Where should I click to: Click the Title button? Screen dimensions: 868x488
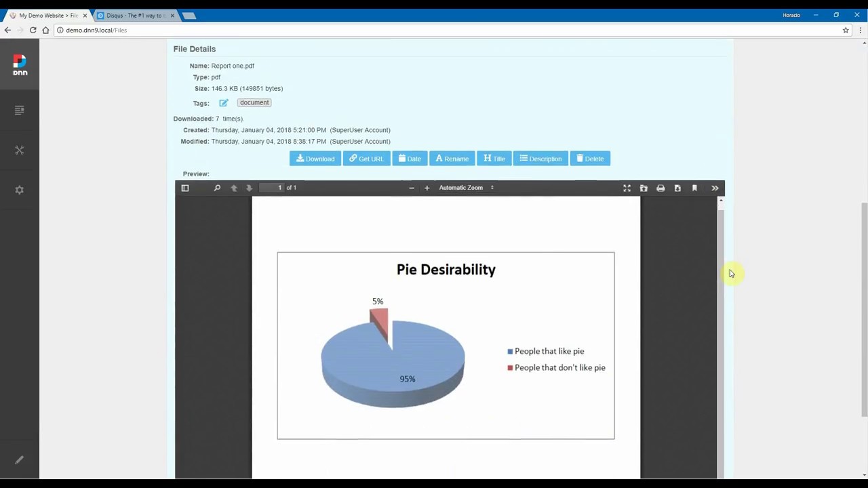[494, 159]
